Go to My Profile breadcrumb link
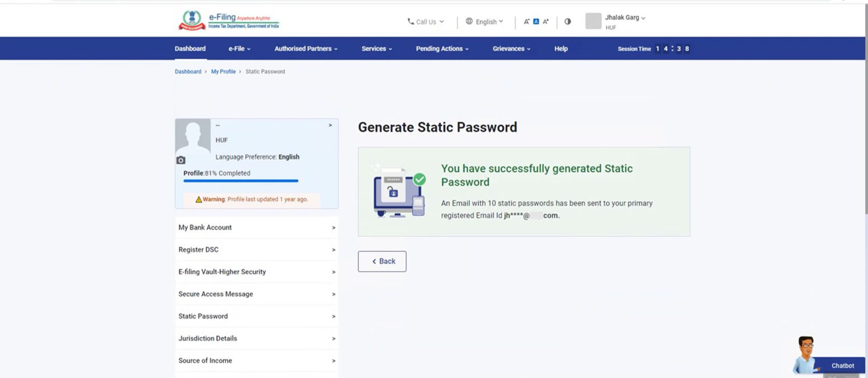The height and width of the screenshot is (378, 868). 223,71
